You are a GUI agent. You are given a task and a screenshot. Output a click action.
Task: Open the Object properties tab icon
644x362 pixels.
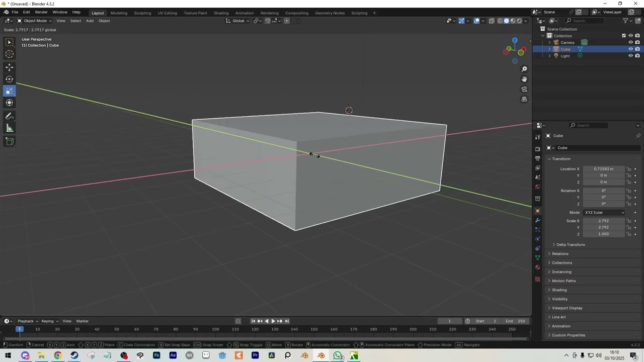click(x=537, y=211)
